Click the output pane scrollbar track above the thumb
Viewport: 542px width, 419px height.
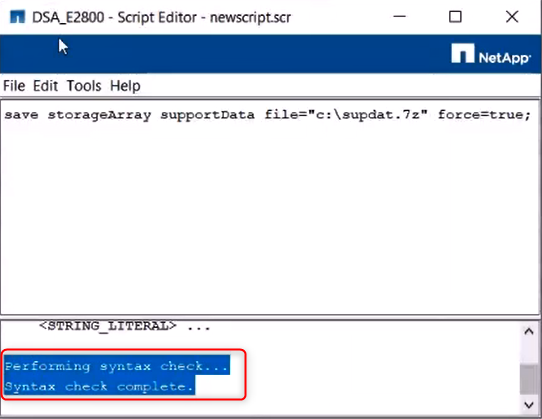pyautogui.click(x=529, y=352)
